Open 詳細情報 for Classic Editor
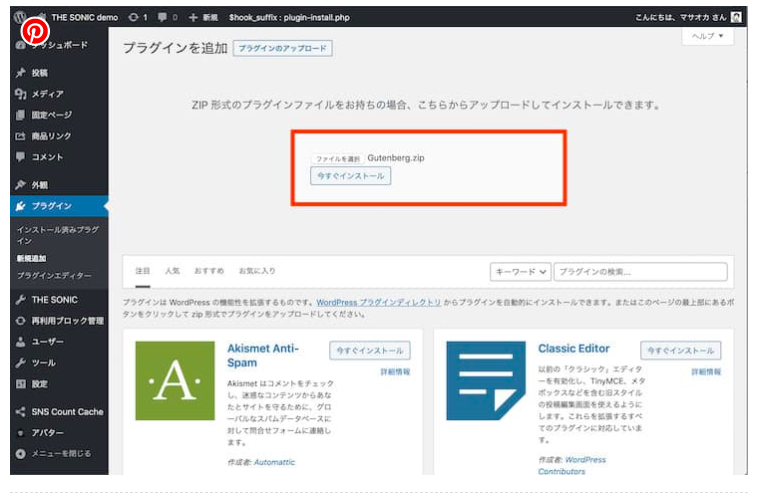 706,372
